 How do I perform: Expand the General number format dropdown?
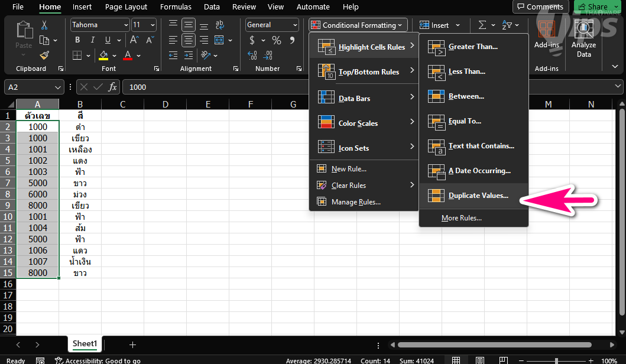coord(294,25)
